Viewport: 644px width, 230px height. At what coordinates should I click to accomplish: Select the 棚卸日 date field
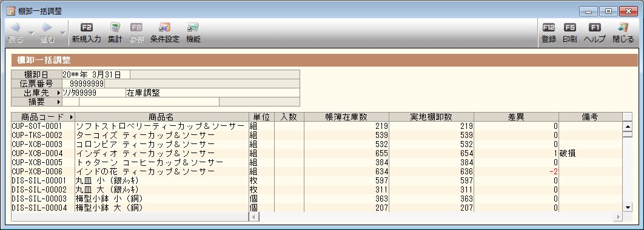pyautogui.click(x=96, y=74)
